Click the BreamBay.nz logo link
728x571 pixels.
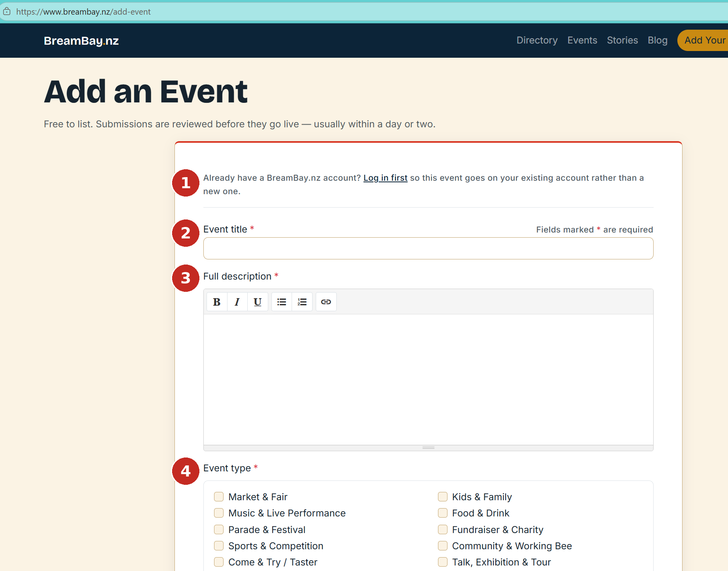tap(81, 41)
